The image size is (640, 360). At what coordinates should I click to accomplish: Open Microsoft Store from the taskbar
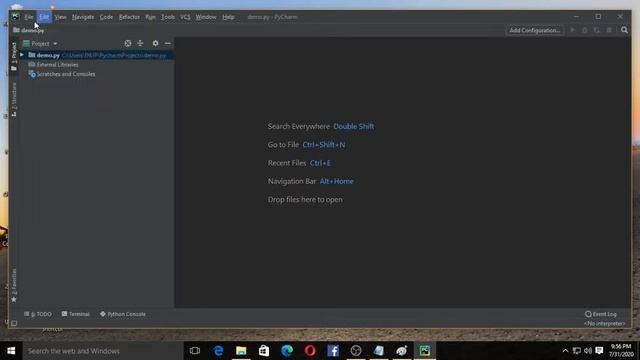tap(264, 351)
